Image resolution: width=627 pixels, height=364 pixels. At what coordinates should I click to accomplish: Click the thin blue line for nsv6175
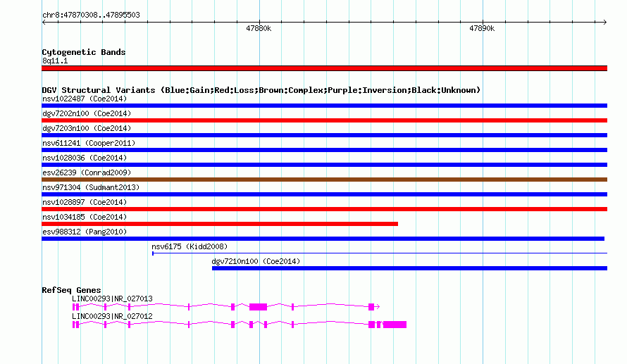tap(380, 253)
